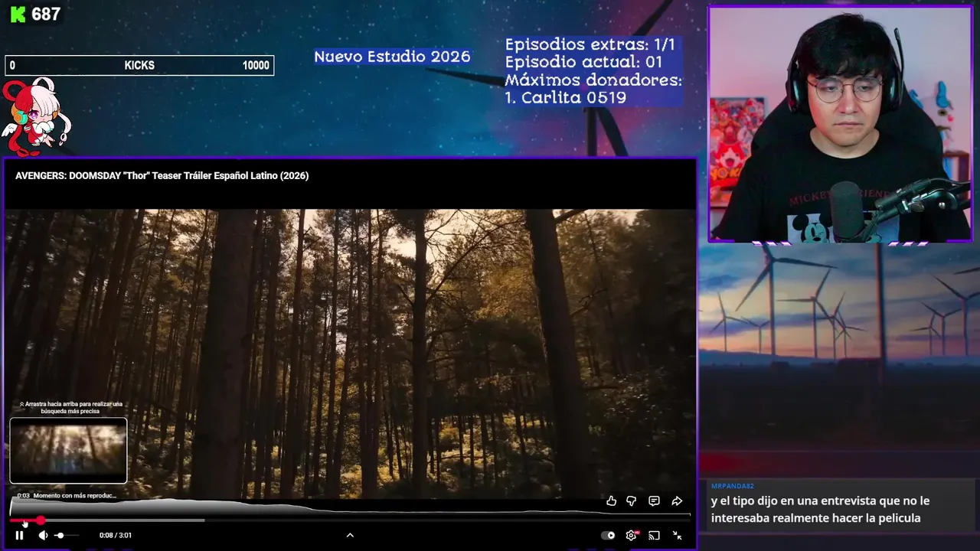
Task: Exit fullscreen mode in player
Action: (x=677, y=535)
